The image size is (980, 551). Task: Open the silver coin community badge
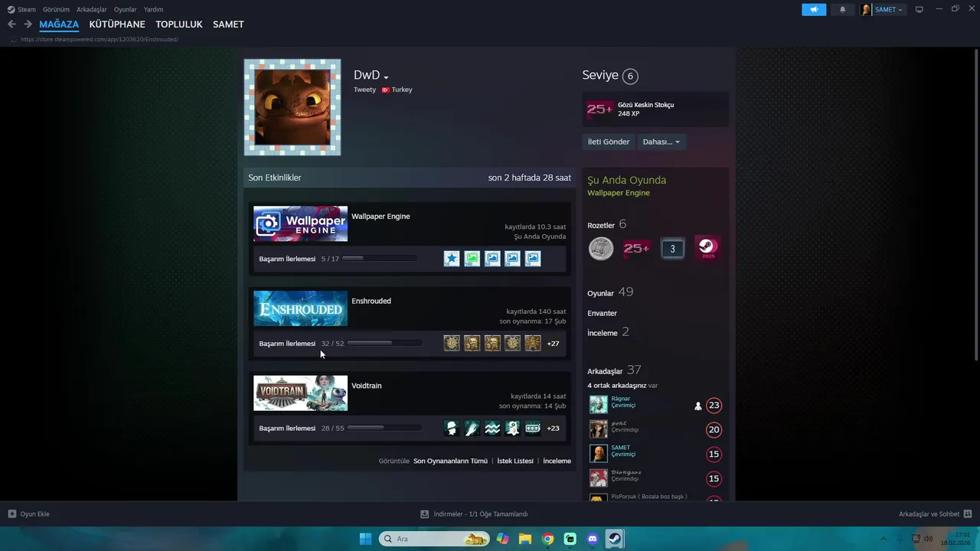[601, 249]
